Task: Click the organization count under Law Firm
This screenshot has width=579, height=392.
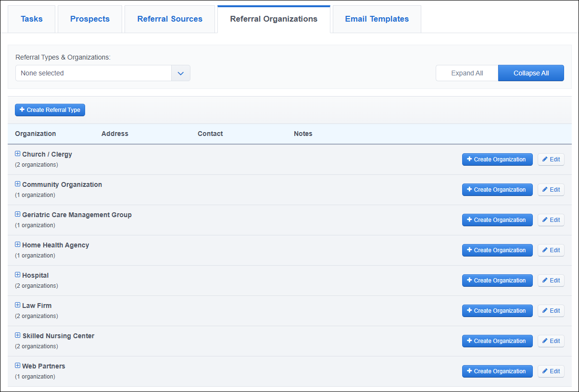Action: 37,316
